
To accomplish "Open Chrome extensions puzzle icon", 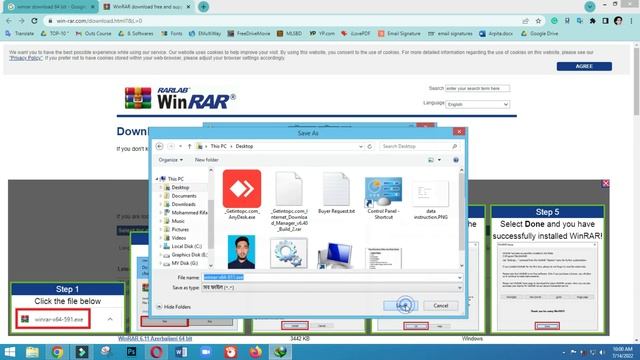I will click(593, 21).
